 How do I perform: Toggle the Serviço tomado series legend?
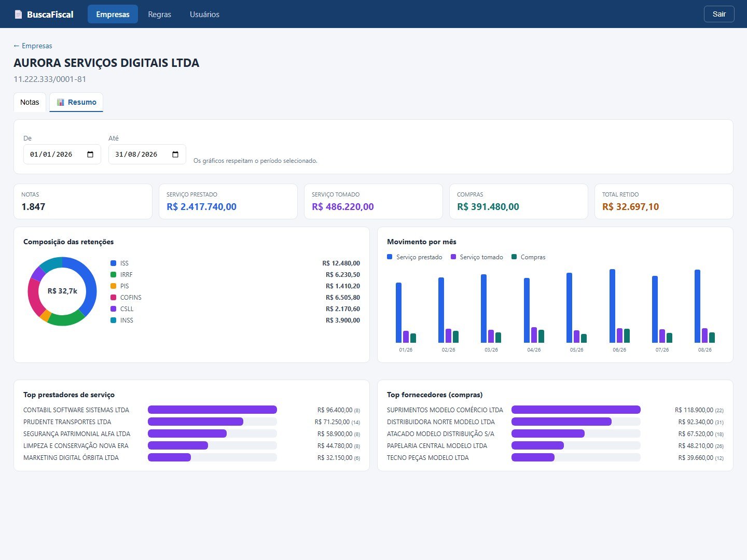tap(477, 257)
